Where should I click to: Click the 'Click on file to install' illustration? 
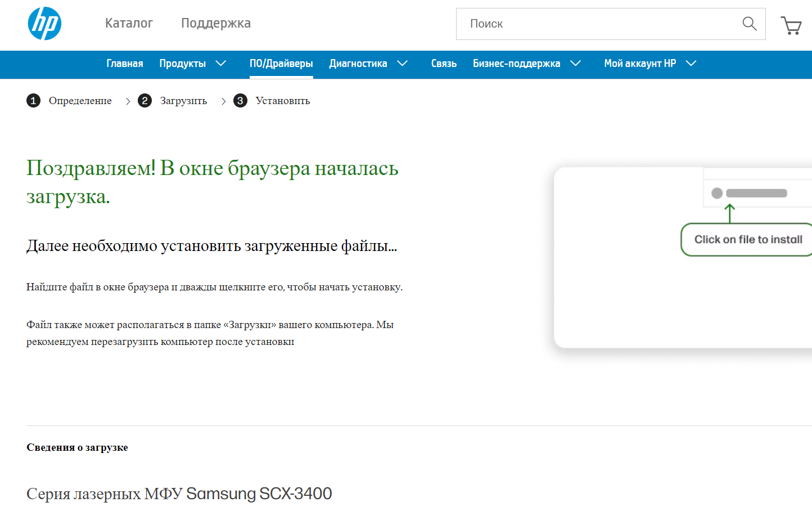pyautogui.click(x=683, y=258)
